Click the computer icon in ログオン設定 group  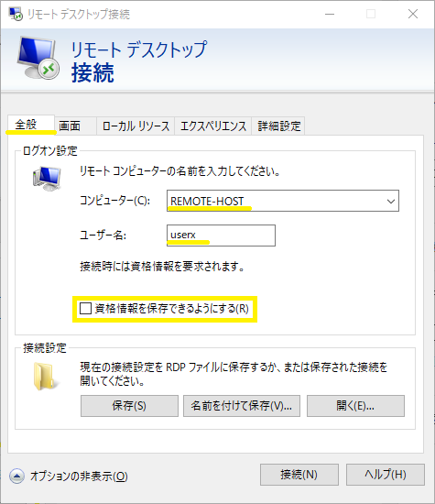coord(47,179)
